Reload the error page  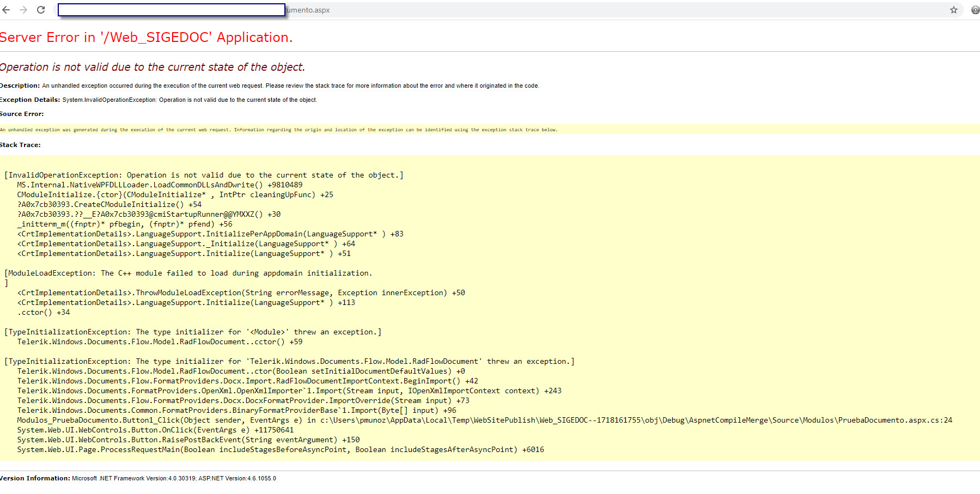click(41, 10)
